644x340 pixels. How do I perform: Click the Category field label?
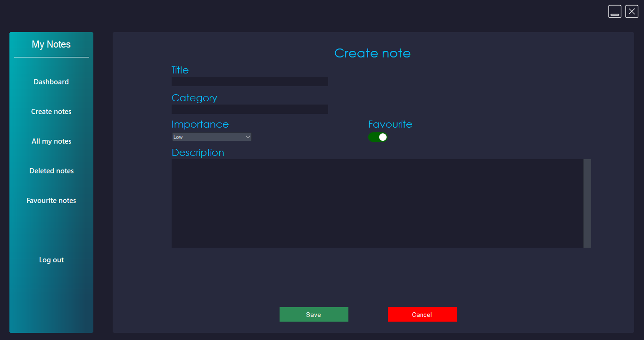click(194, 98)
